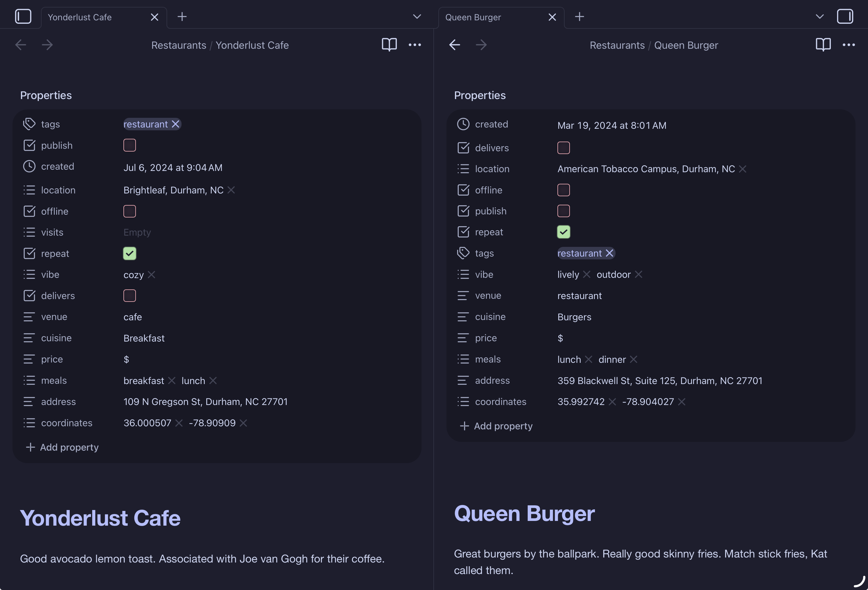The image size is (868, 590).
Task: Add property in Queen Burger note
Action: click(496, 426)
